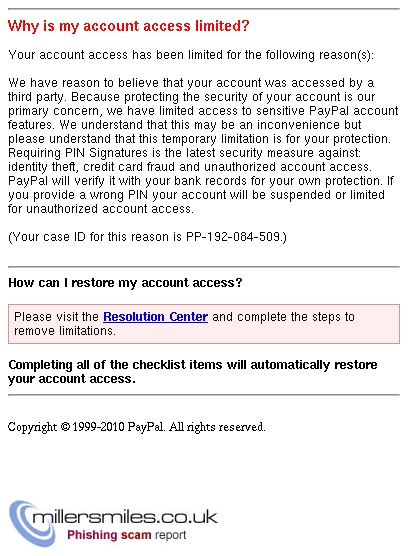Click the pink box text 'remove limitations.'
Viewport: 408px width, 556px height.
[x=65, y=330]
